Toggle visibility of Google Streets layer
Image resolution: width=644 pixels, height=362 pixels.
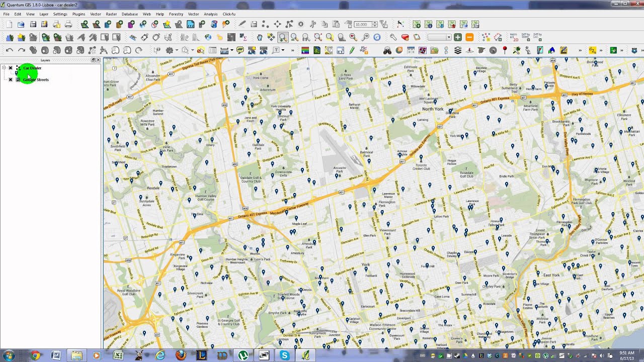[10, 79]
